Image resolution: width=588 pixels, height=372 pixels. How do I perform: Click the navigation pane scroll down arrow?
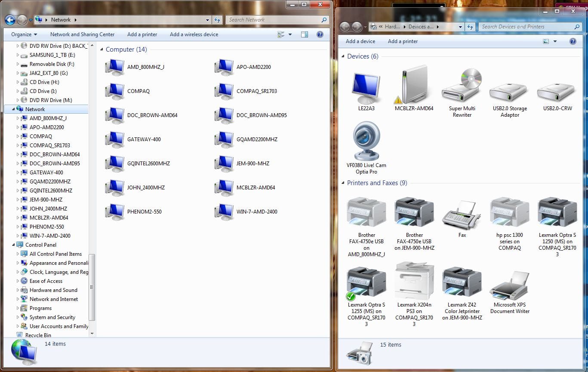pyautogui.click(x=92, y=333)
